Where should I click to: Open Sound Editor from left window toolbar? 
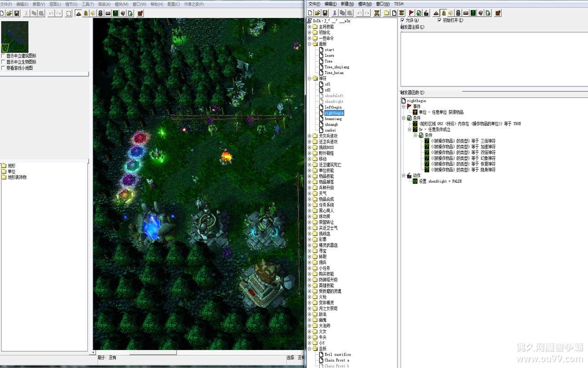[93, 13]
